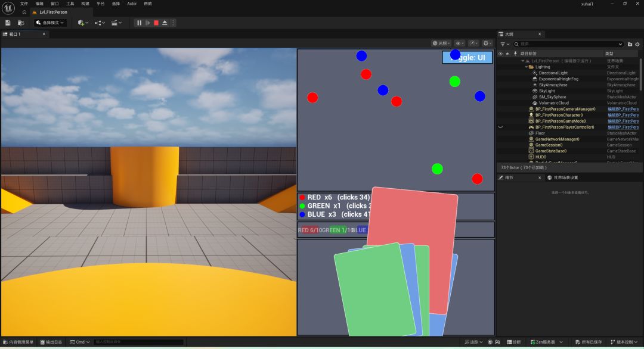This screenshot has height=349, width=644.
Task: Open the play options three-dot menu
Action: pyautogui.click(x=174, y=23)
